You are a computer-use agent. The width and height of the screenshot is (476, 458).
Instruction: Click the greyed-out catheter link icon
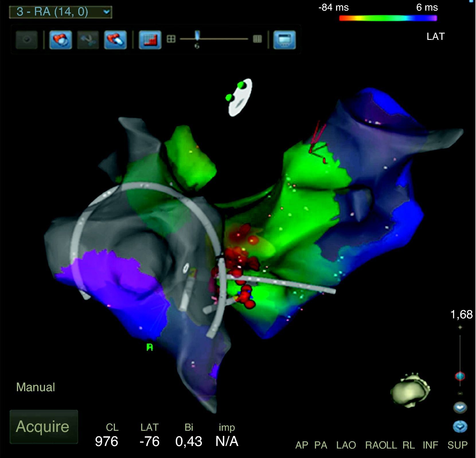pos(88,40)
